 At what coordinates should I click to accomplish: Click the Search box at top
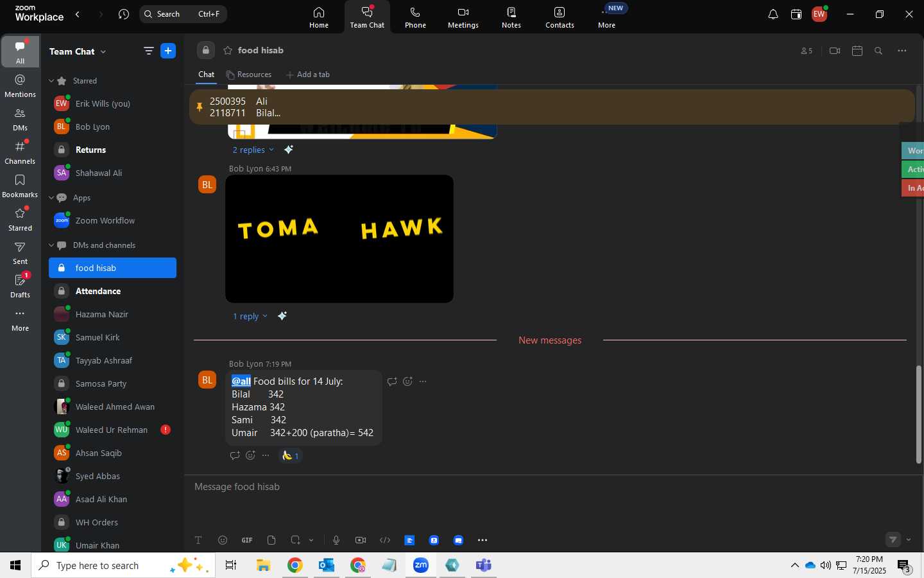[183, 14]
